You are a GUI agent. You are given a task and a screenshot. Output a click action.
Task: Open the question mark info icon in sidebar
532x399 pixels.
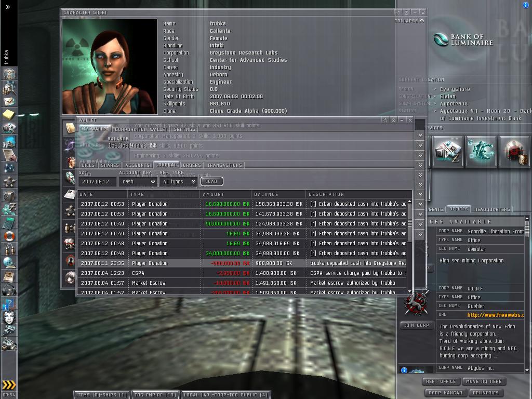click(x=9, y=303)
